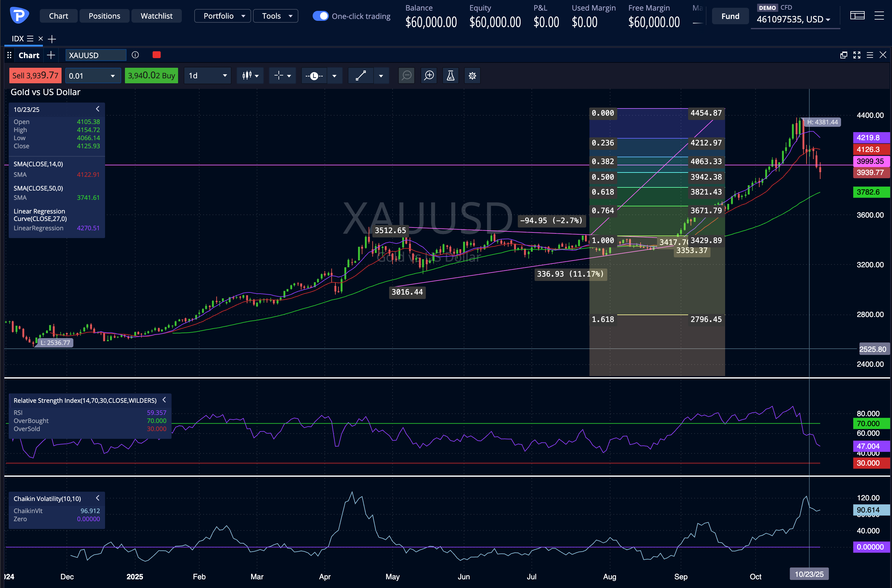
Task: Click the Fund button
Action: click(x=730, y=16)
